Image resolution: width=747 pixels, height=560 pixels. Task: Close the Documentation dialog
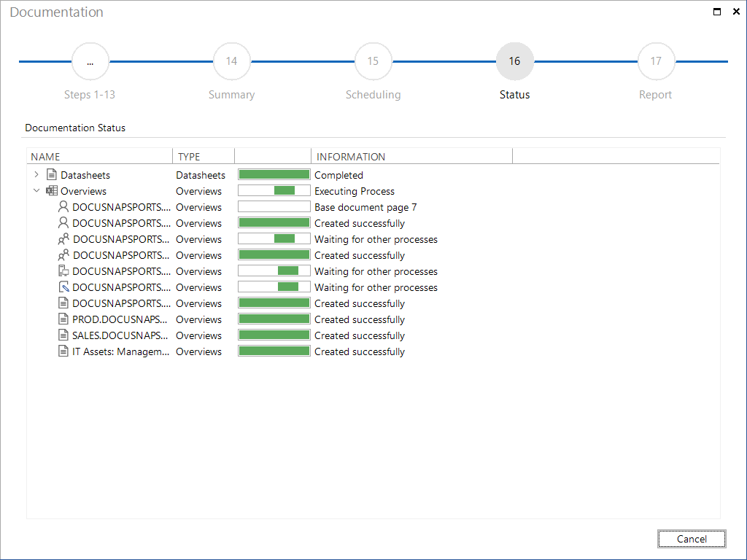pyautogui.click(x=736, y=12)
